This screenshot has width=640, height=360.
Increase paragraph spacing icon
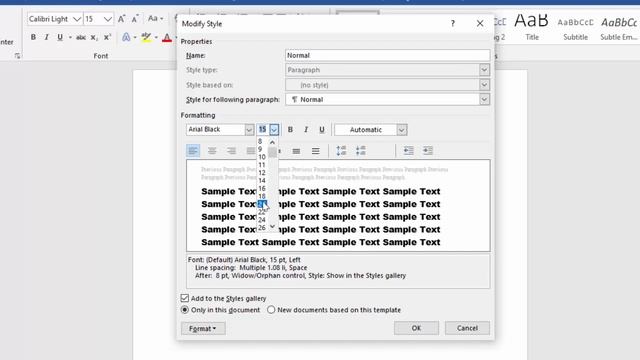click(x=341, y=151)
